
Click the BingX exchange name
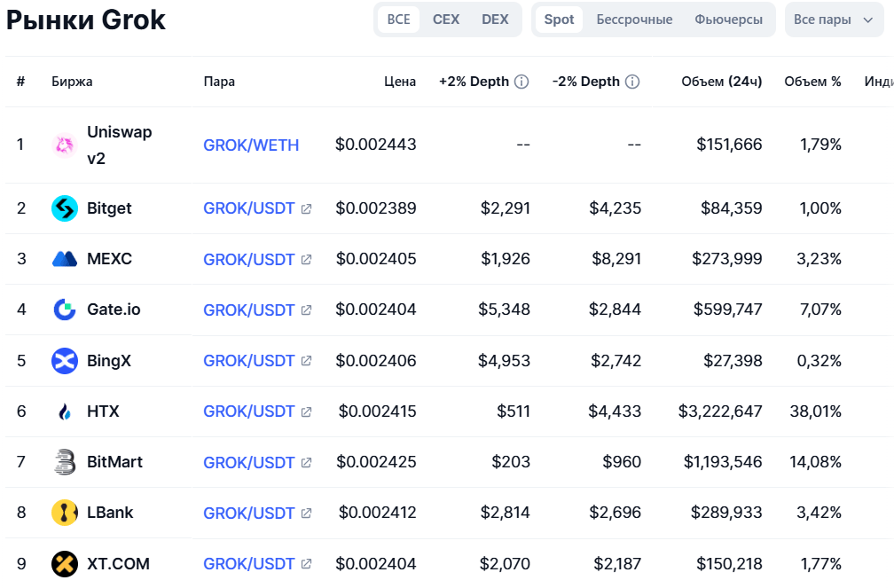point(109,360)
